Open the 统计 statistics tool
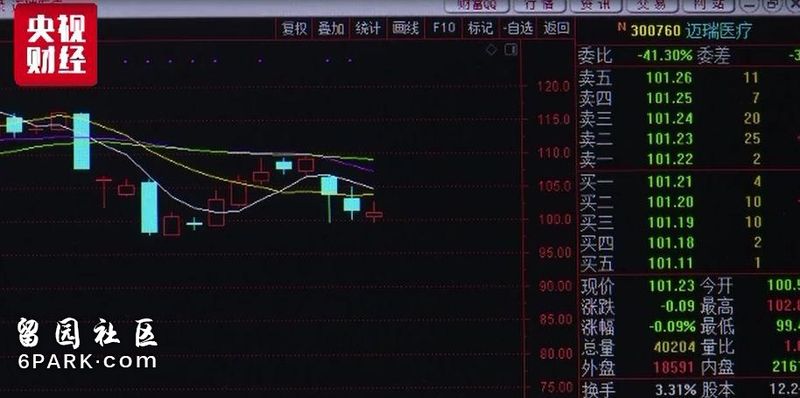 pos(368,28)
